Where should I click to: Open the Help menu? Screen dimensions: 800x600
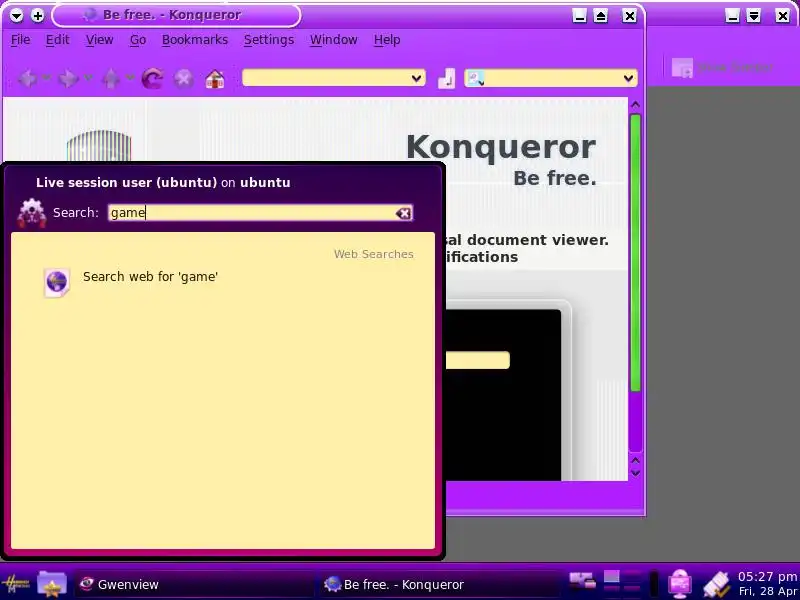click(387, 40)
